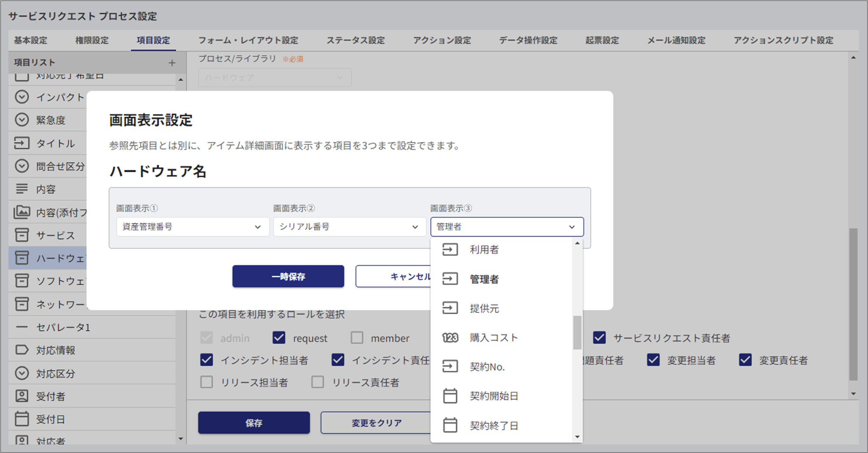Click the text-field icon beside 提供元

tap(450, 308)
